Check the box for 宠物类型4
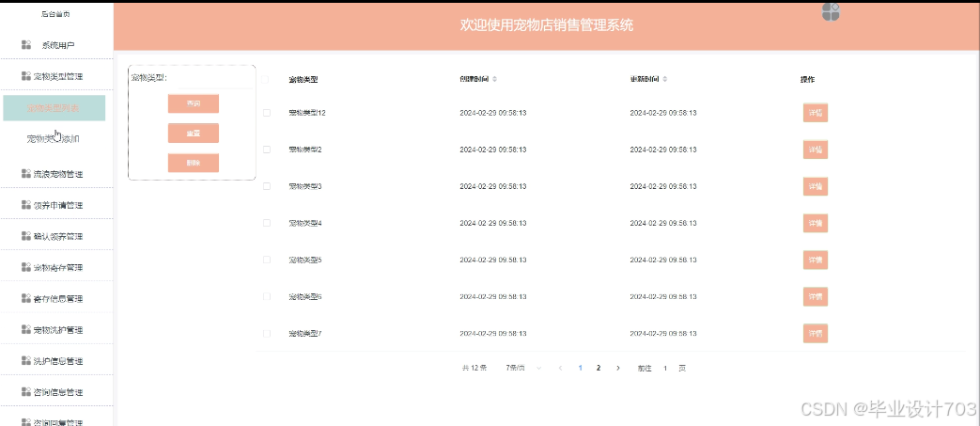This screenshot has height=426, width=980. click(267, 223)
